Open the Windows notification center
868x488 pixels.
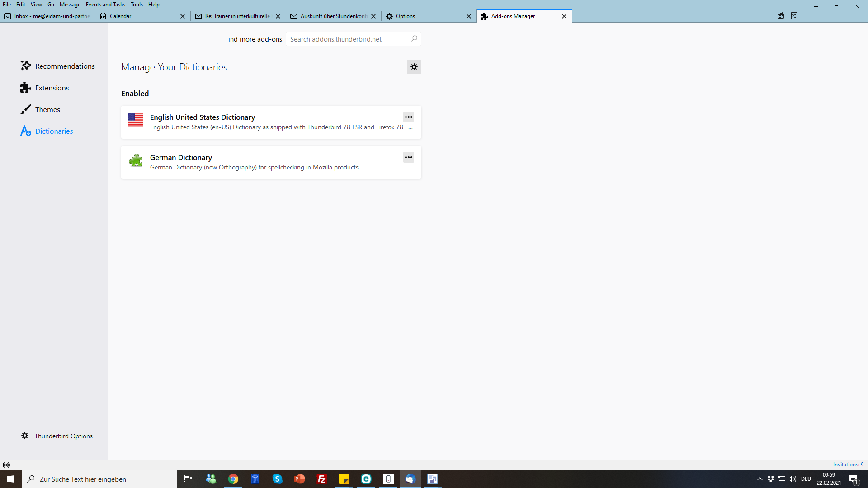(854, 479)
